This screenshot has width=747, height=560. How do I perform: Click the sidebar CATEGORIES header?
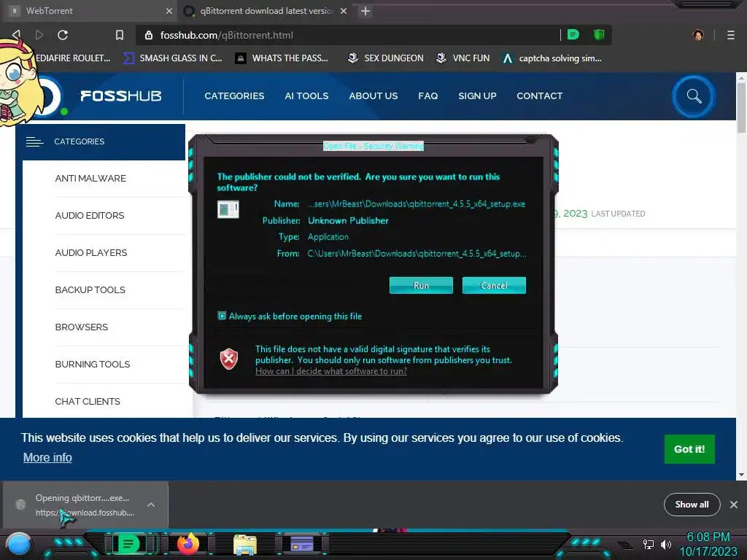coord(101,142)
